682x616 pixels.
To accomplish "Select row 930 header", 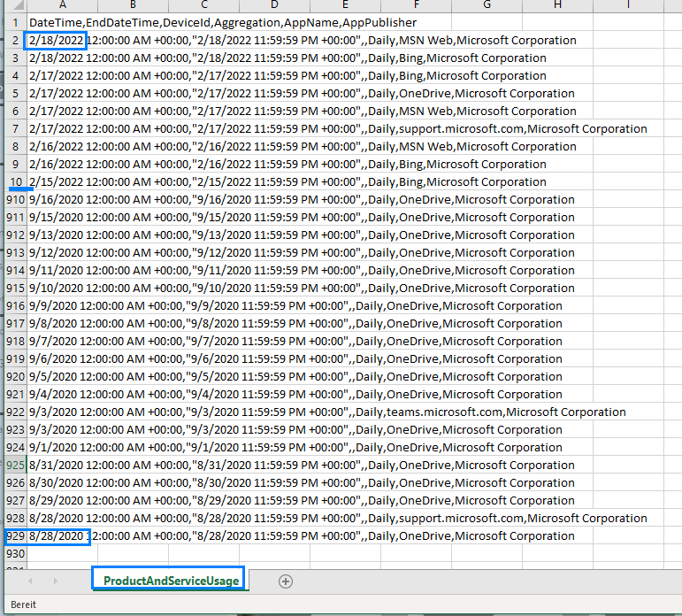I will point(16,554).
